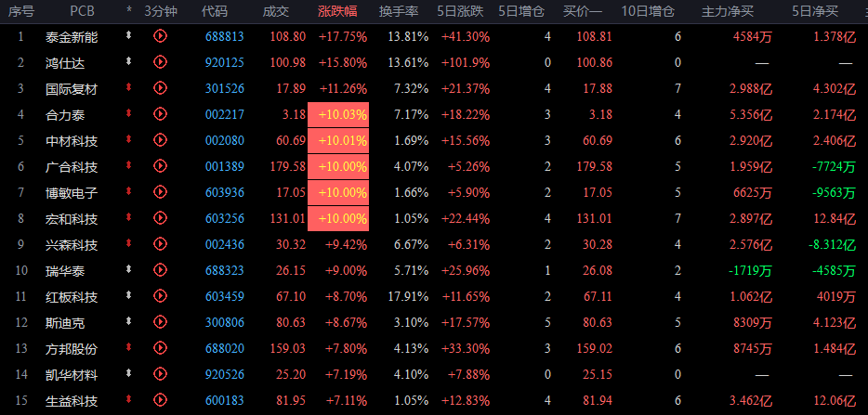Screen dimensions: 868x415
Task: Open 3-minute play icon for 兴森科技
Action: (x=160, y=244)
